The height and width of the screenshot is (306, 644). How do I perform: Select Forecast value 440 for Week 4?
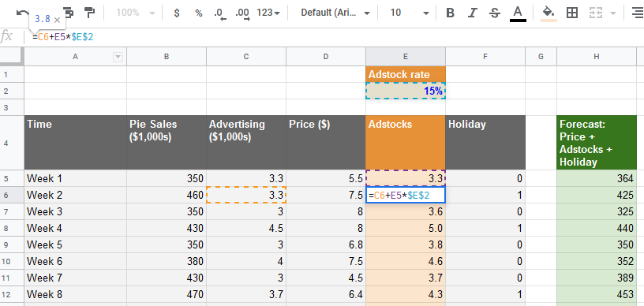coord(597,229)
